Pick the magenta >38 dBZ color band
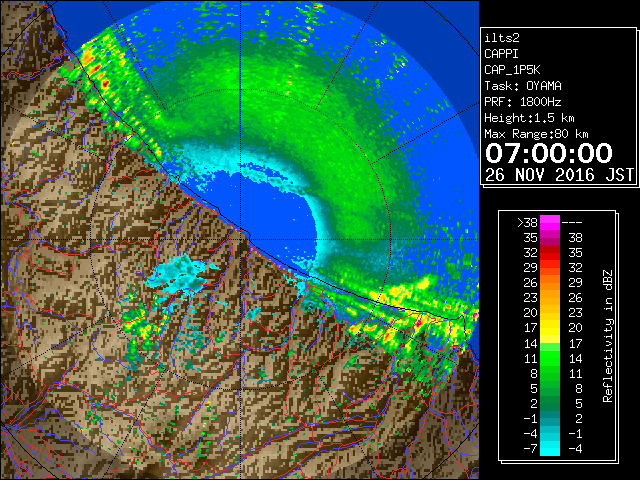The height and width of the screenshot is (480, 640). [550, 223]
